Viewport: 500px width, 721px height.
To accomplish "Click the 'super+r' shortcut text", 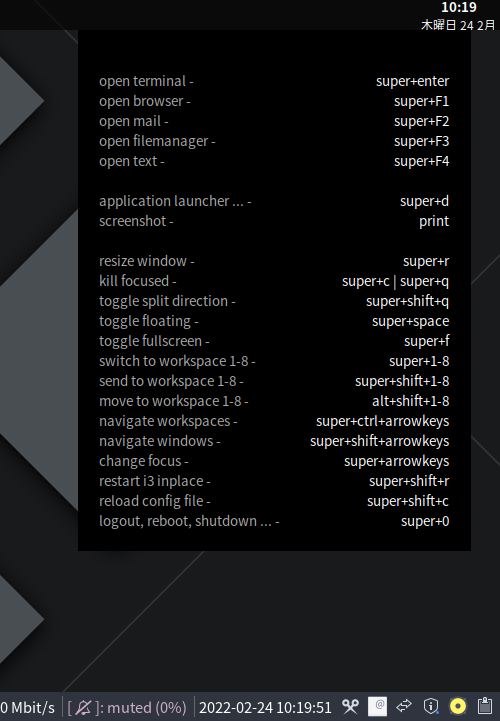I will tap(426, 261).
